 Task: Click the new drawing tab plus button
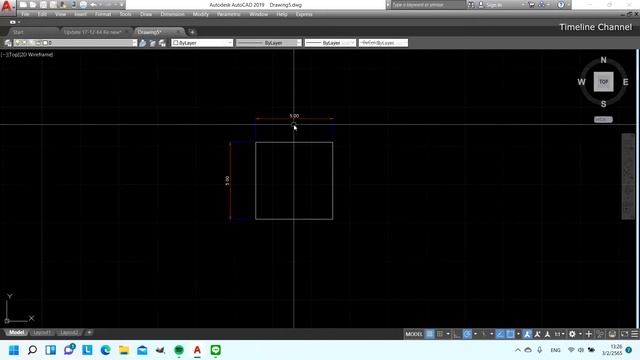pos(192,32)
